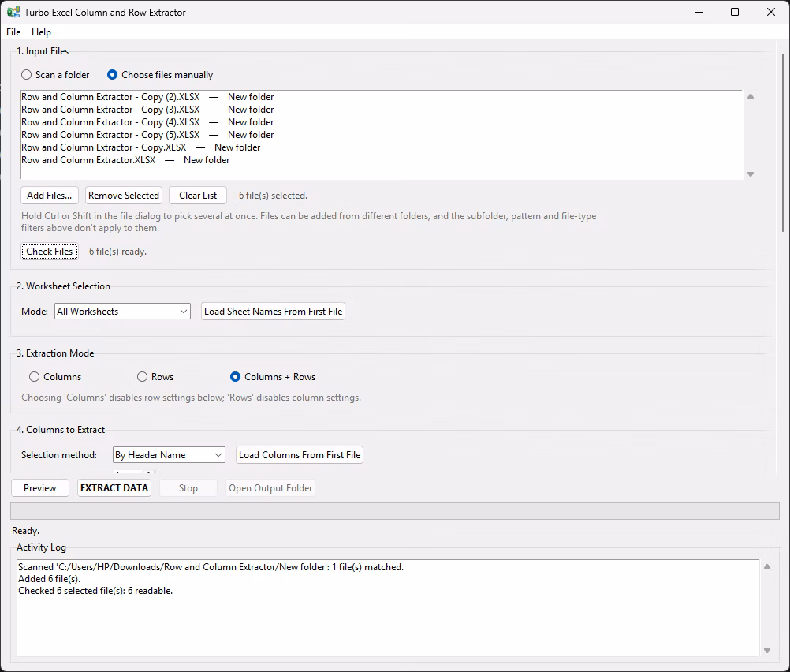Click the main settings panel vertical scrollbar
The height and width of the screenshot is (672, 790).
(782, 143)
